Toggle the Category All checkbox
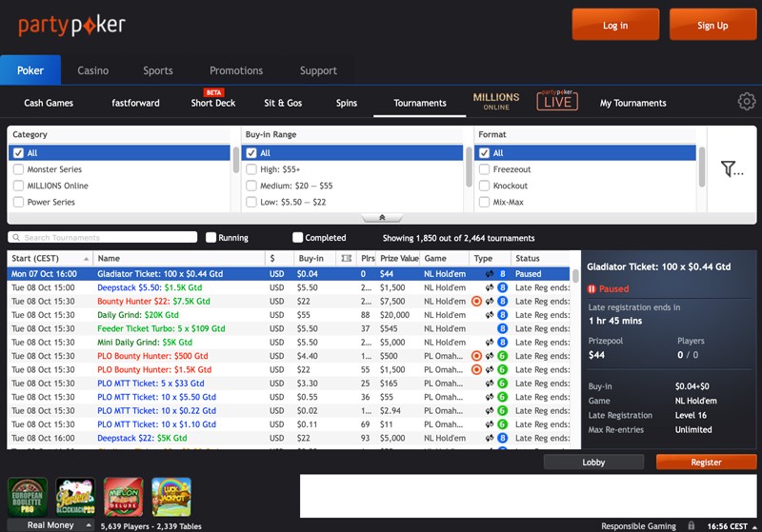The height and width of the screenshot is (532, 762). (18, 153)
